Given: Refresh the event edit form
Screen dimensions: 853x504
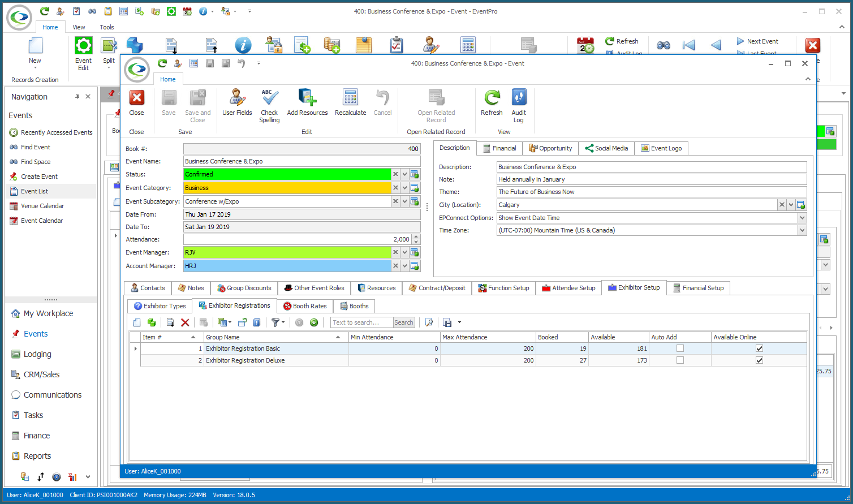Looking at the screenshot, I should click(x=492, y=102).
